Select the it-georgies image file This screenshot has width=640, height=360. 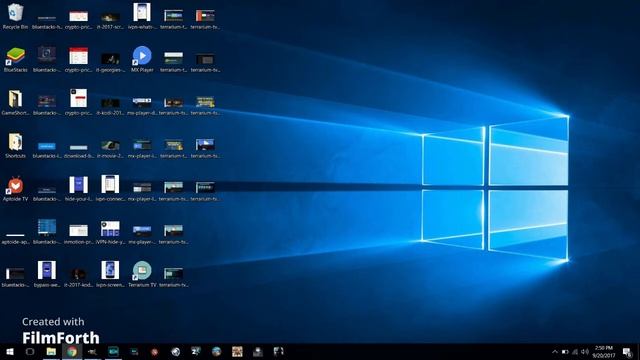click(x=110, y=62)
